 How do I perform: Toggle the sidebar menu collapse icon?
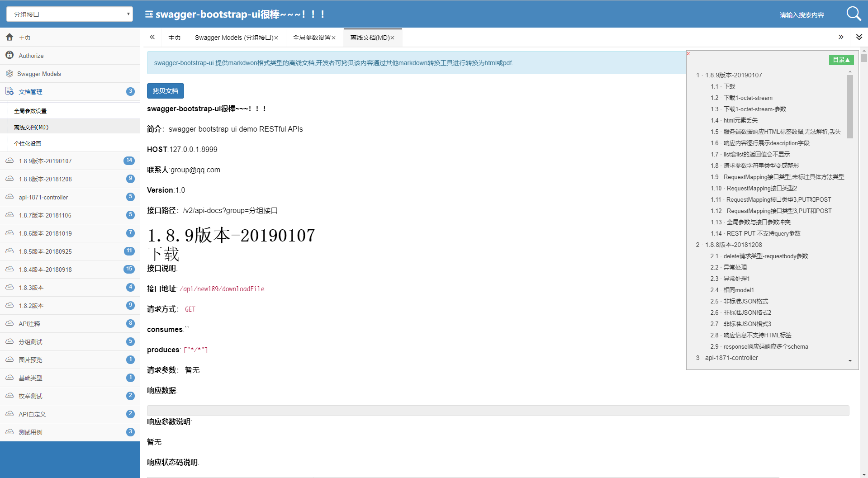[x=149, y=14]
